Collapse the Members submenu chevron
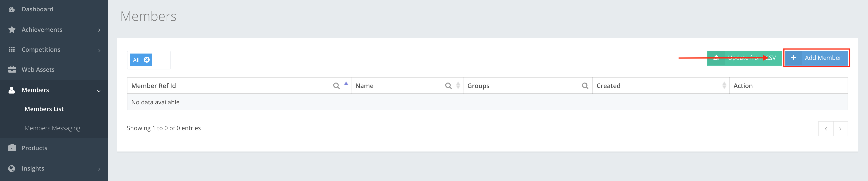 click(99, 91)
